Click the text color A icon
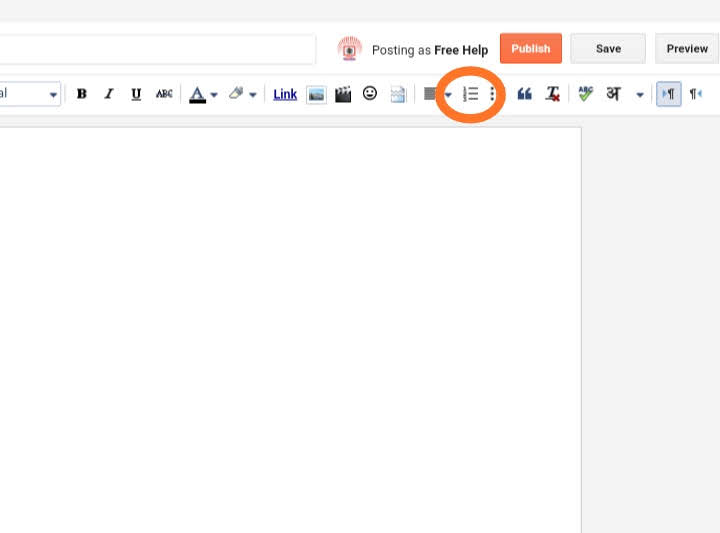The width and height of the screenshot is (720, 533). coord(197,95)
